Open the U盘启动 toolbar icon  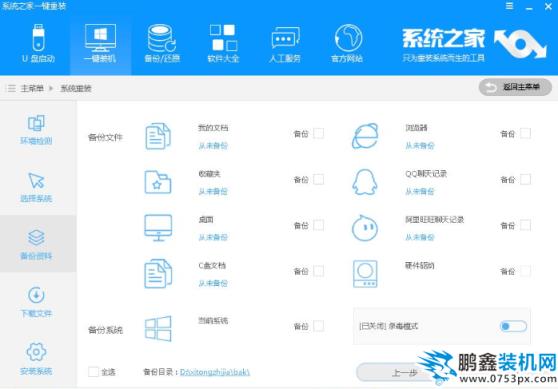tap(38, 44)
